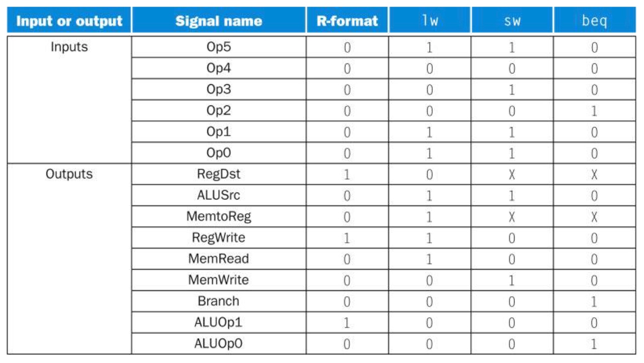Click the MemWrite signal name cell

click(218, 279)
